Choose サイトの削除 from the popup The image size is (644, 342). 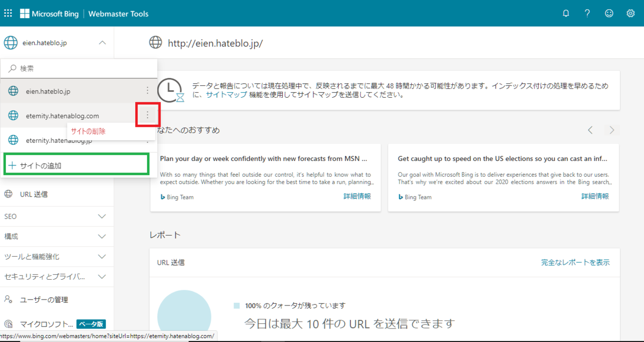click(89, 131)
